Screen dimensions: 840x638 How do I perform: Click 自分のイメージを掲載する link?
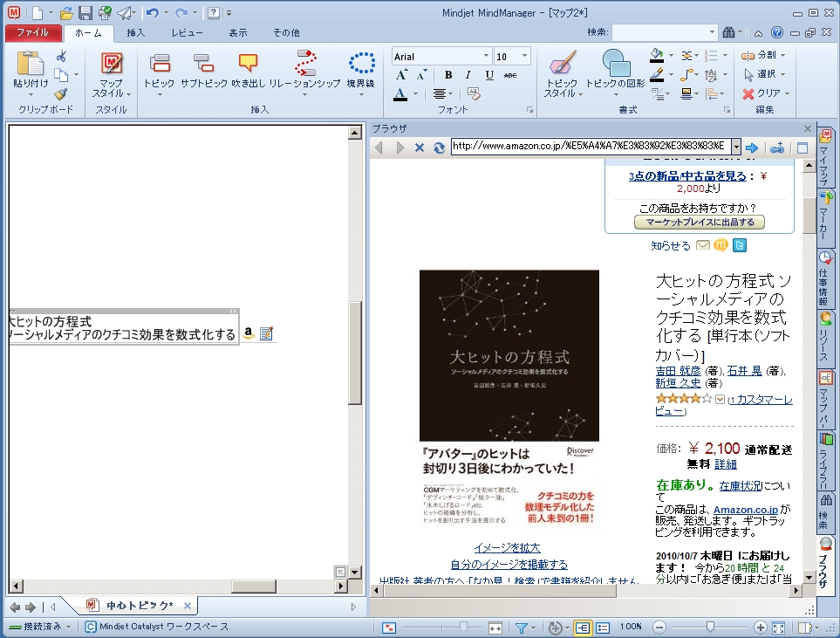pyautogui.click(x=509, y=564)
